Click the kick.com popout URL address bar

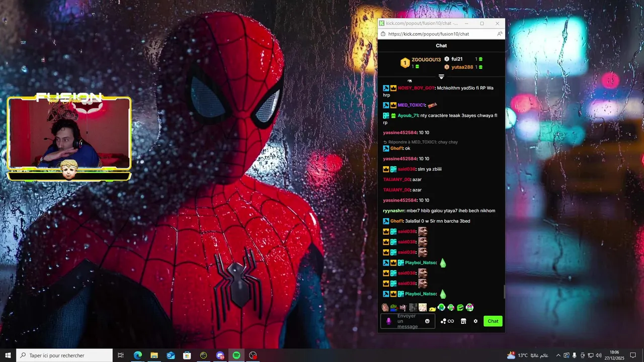point(429,34)
